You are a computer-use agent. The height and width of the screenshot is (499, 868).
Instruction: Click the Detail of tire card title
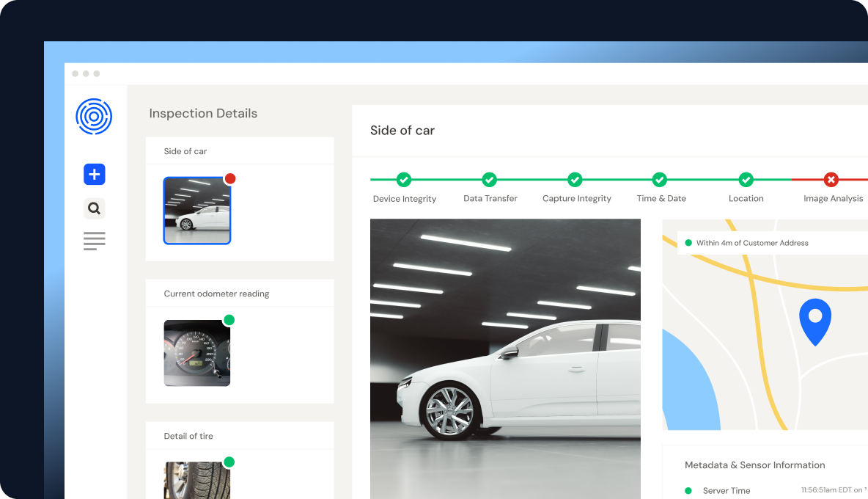[x=188, y=436]
